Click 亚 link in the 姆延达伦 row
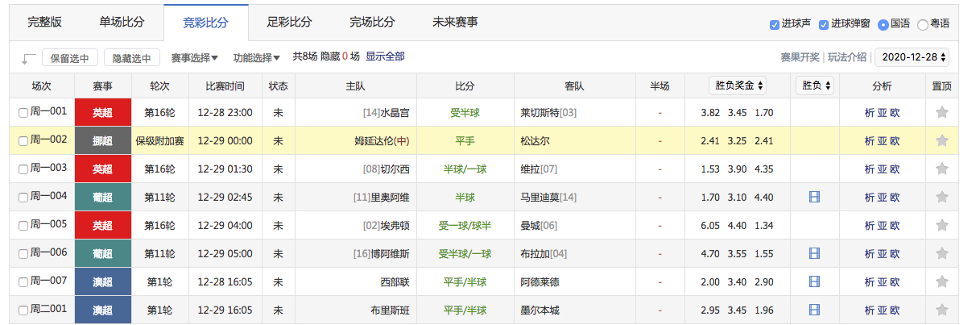Viewport: 980px width, 325px height. tap(882, 141)
